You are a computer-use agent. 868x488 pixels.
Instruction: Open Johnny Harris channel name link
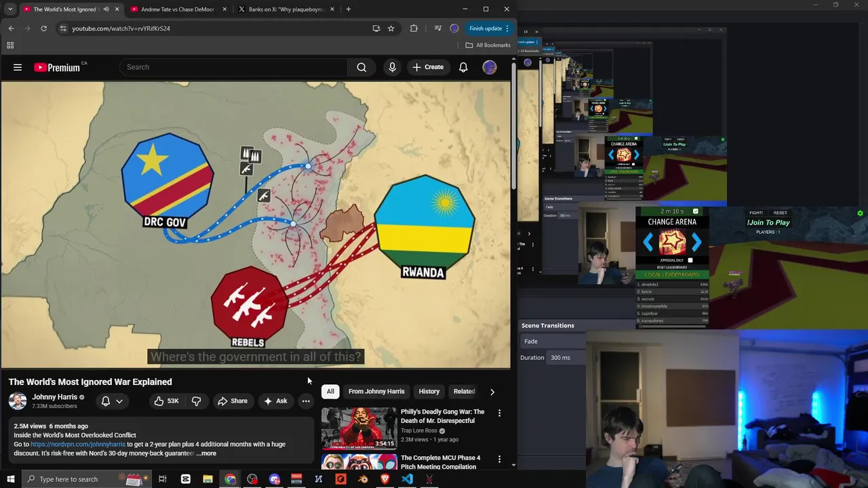pos(54,397)
